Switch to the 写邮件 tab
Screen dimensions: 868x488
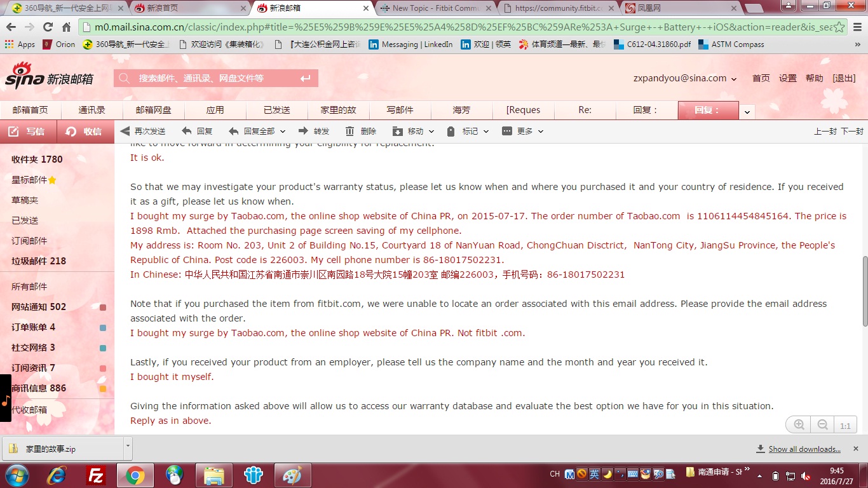click(400, 110)
